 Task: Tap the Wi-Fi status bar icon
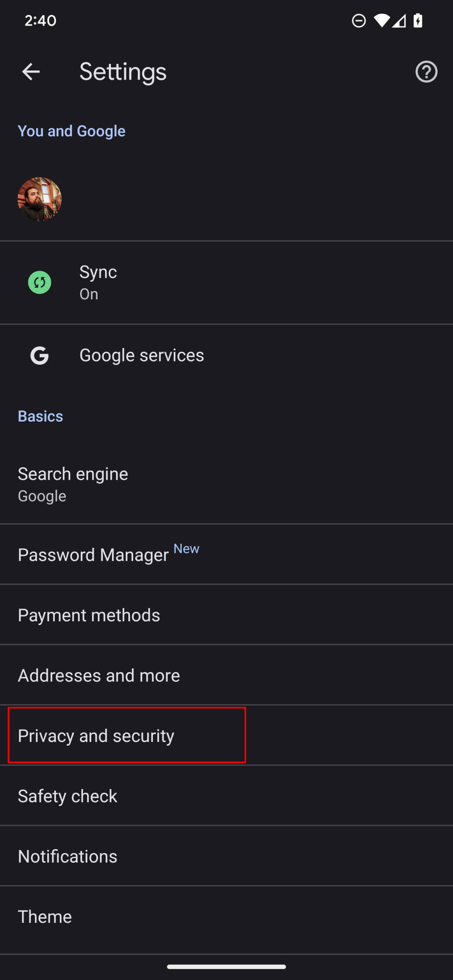point(381,21)
